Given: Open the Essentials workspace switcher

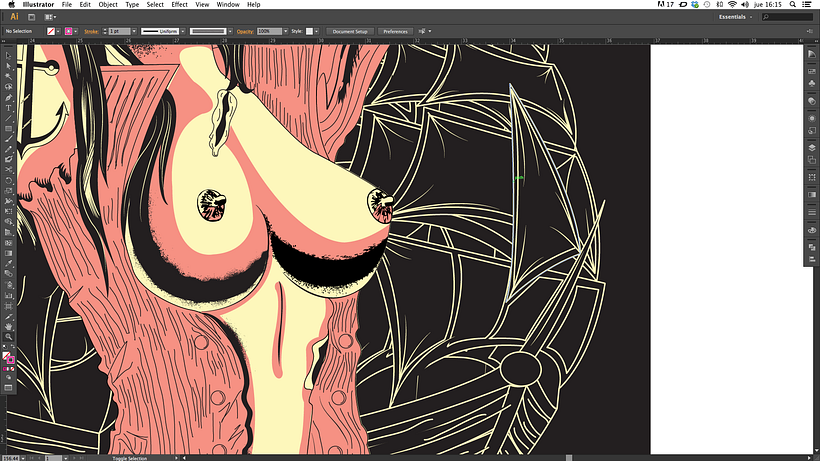Looking at the screenshot, I should point(735,17).
